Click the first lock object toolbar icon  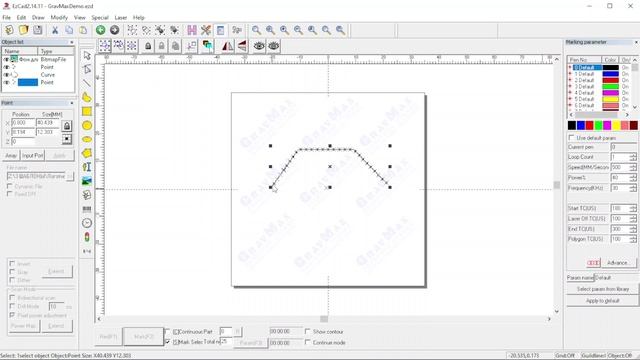[148, 46]
